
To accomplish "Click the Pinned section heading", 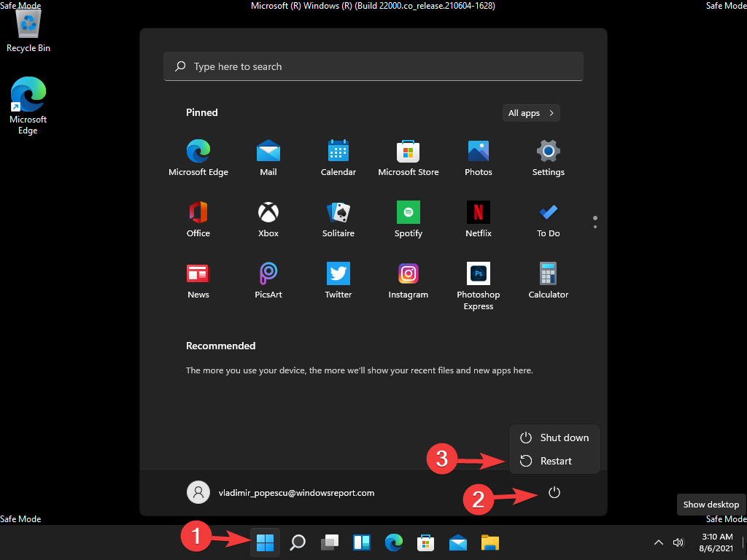I will tap(201, 112).
